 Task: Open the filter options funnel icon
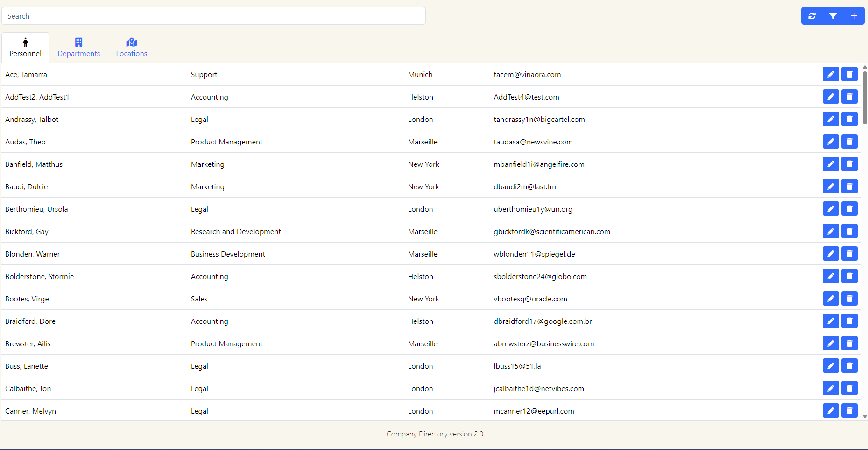click(x=833, y=16)
